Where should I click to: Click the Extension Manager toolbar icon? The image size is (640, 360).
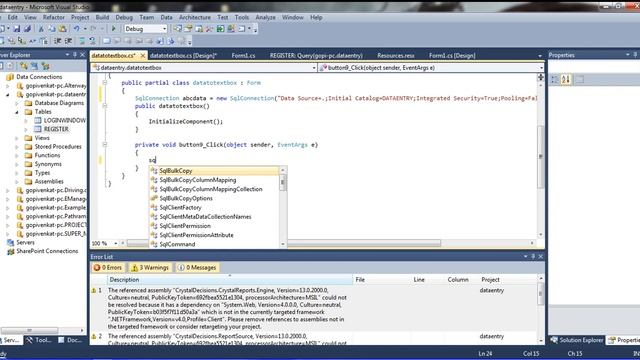(x=231, y=29)
